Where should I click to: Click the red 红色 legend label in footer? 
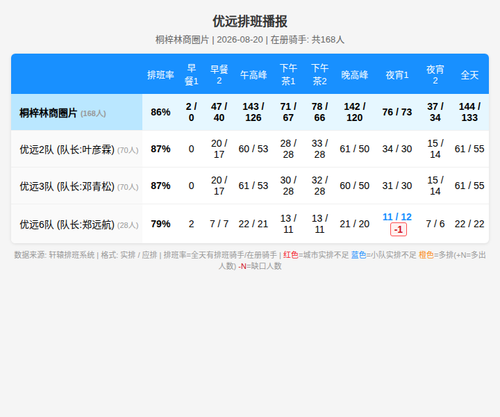[291, 255]
